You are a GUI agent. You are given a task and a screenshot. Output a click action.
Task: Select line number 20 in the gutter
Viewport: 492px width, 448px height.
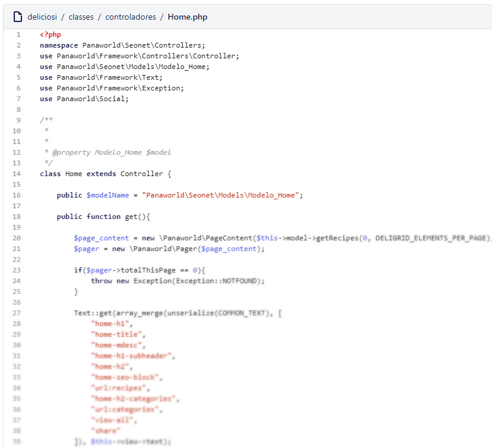coord(18,238)
